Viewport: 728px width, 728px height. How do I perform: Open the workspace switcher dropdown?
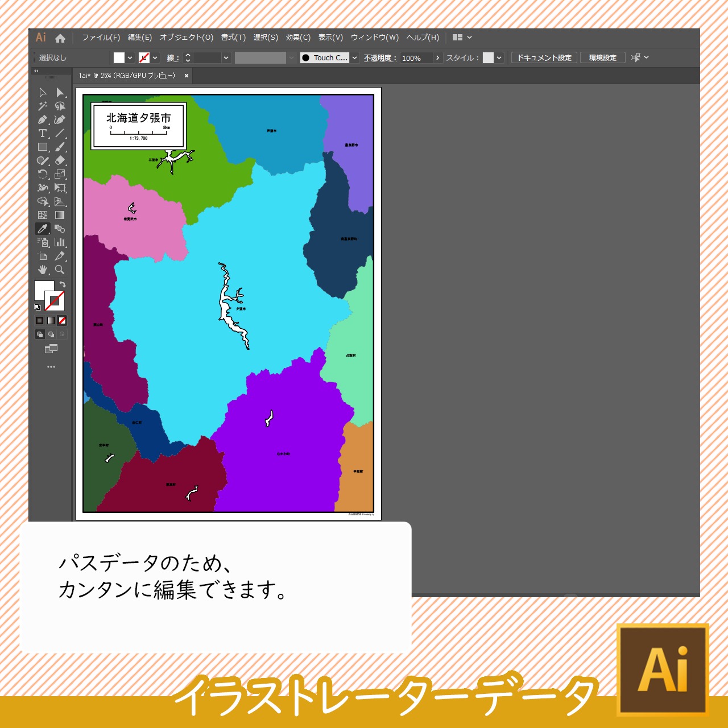469,38
